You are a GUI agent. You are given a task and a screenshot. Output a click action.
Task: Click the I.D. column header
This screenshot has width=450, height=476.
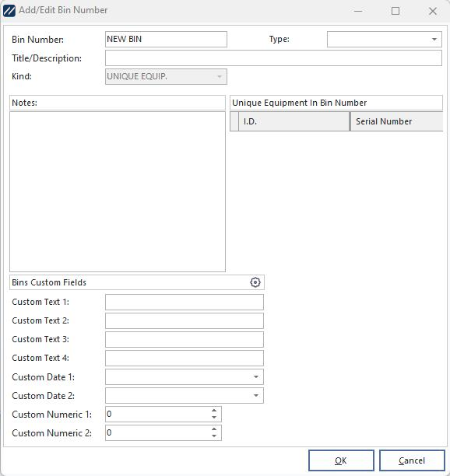click(294, 121)
